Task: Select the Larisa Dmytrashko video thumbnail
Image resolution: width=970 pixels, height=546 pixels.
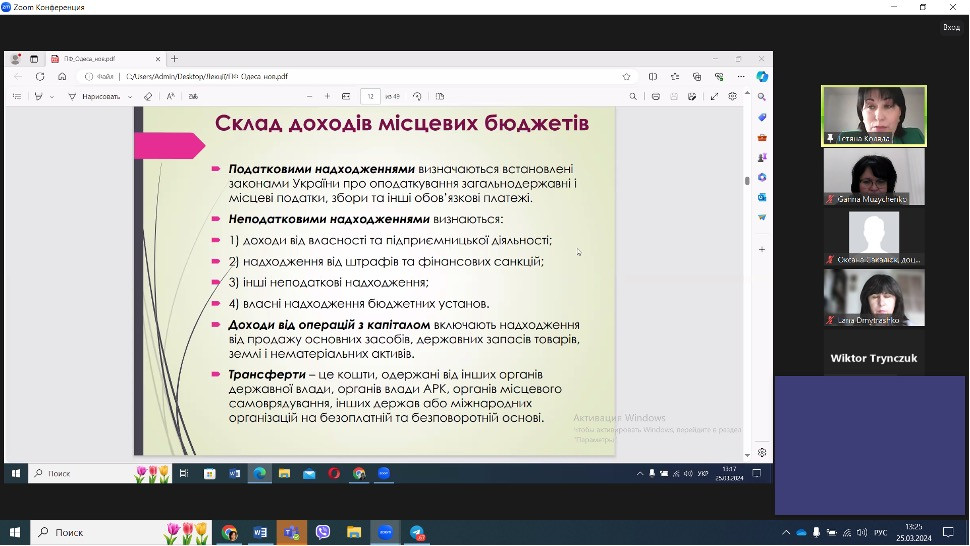Action: 874,297
